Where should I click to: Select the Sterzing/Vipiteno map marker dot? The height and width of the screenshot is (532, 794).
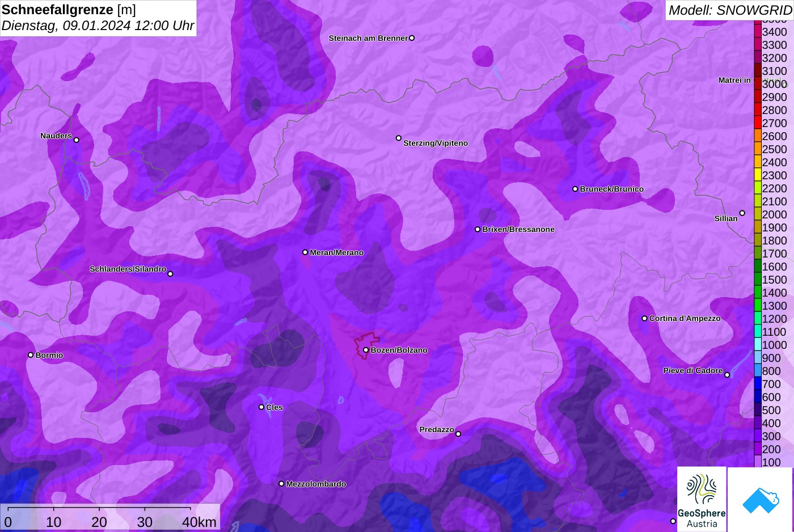pyautogui.click(x=399, y=138)
